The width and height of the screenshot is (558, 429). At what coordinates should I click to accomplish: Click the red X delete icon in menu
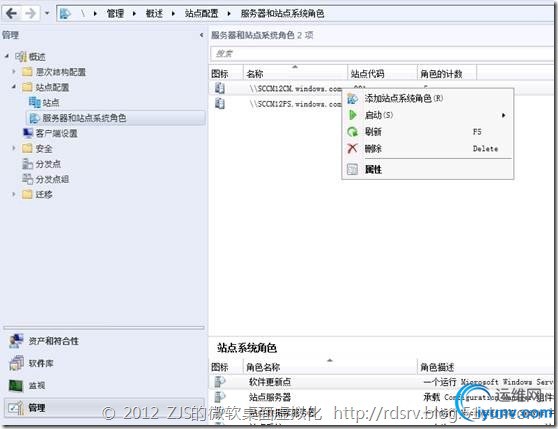click(x=352, y=148)
